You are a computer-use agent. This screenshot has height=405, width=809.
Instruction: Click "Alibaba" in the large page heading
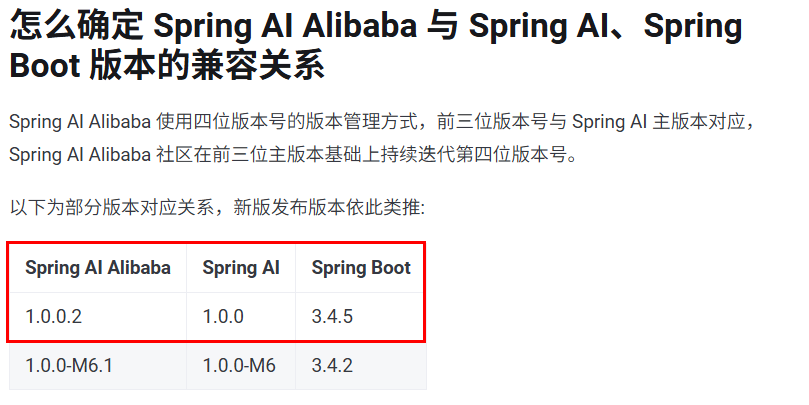[x=383, y=26]
